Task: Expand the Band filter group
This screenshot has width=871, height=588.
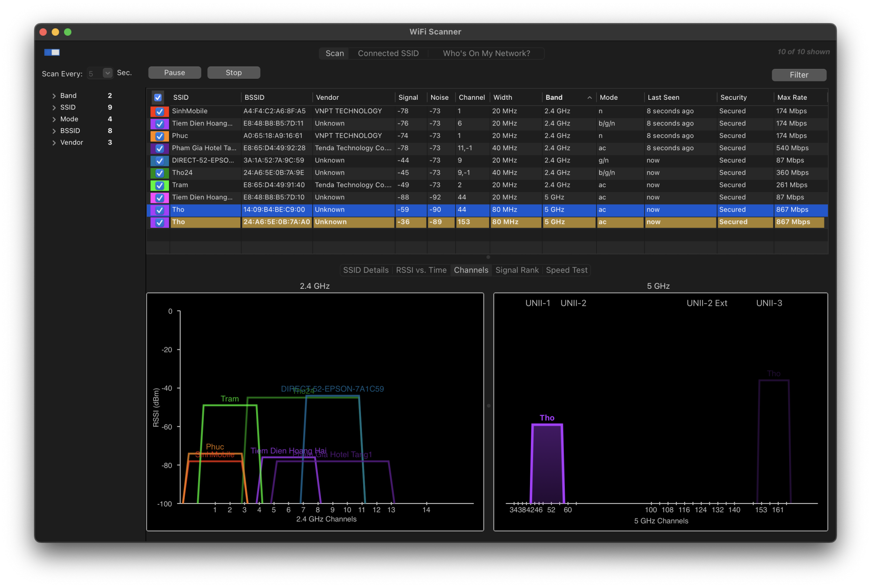Action: [54, 96]
